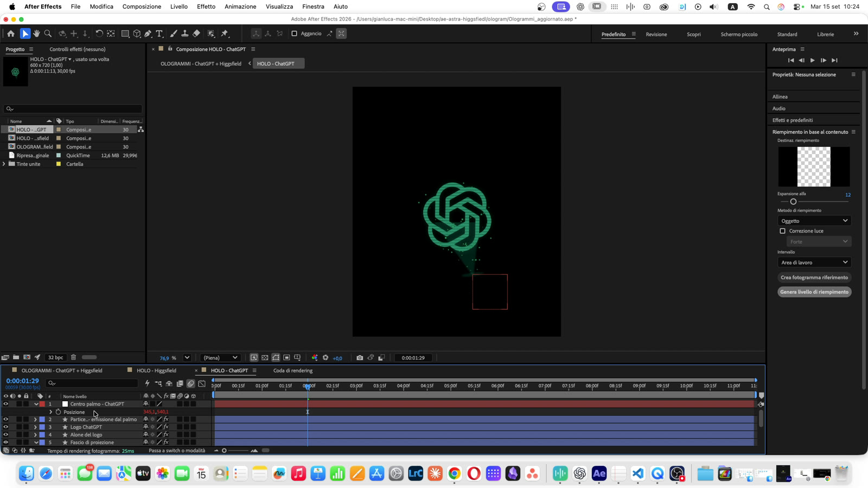Switch to the HOLO - Higgsfield timeline tab
Image resolution: width=868 pixels, height=488 pixels.
(156, 371)
